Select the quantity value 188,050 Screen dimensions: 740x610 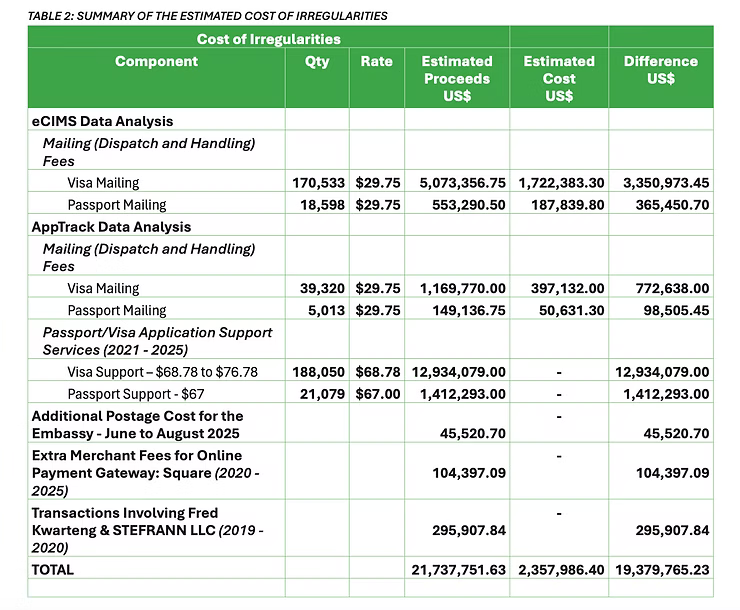tap(319, 372)
